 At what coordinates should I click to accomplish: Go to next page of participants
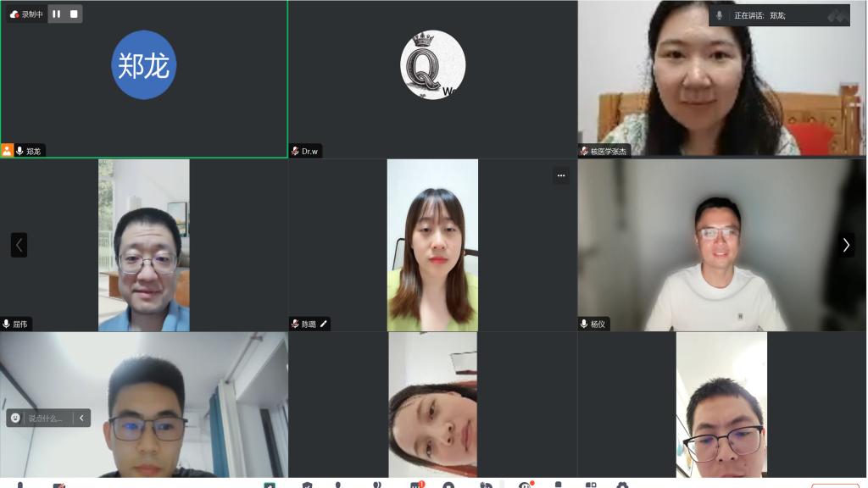(845, 245)
